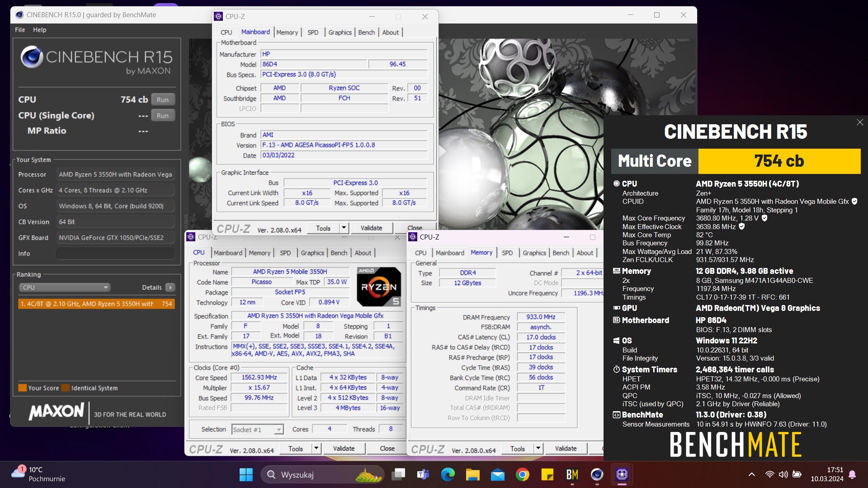Viewport: 868px width, 488px height.
Task: Open the notifications bell icon
Action: [852, 474]
